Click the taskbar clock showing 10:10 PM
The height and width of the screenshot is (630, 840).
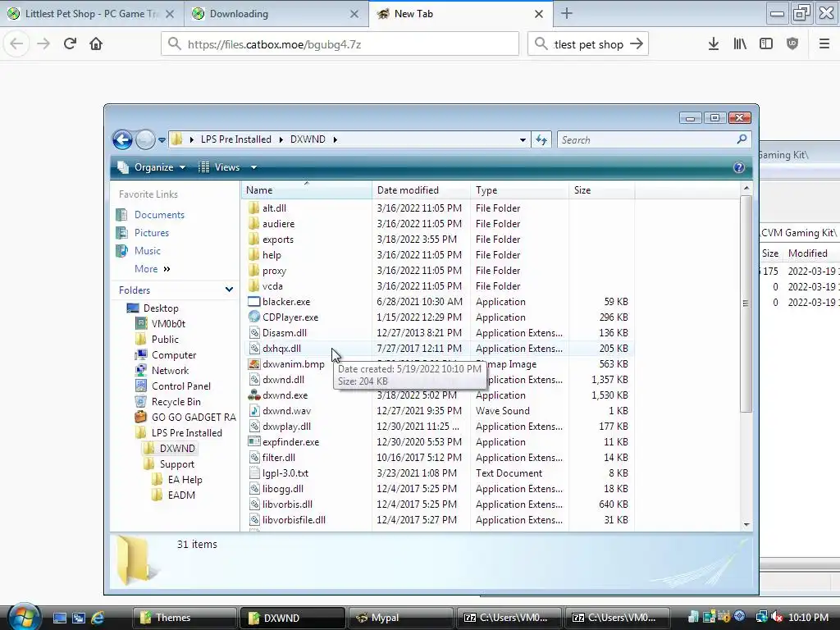coord(808,618)
